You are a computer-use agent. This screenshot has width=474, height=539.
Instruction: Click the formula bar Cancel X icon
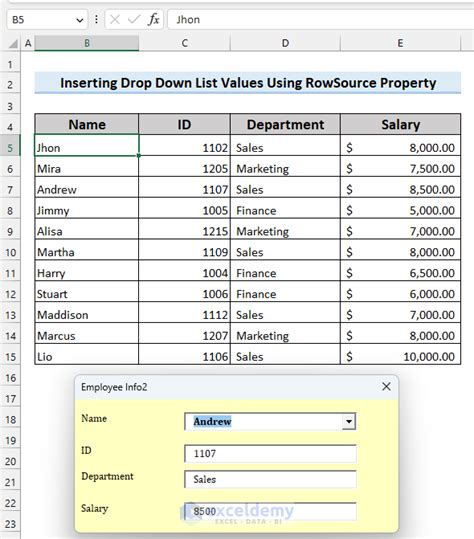pos(115,20)
